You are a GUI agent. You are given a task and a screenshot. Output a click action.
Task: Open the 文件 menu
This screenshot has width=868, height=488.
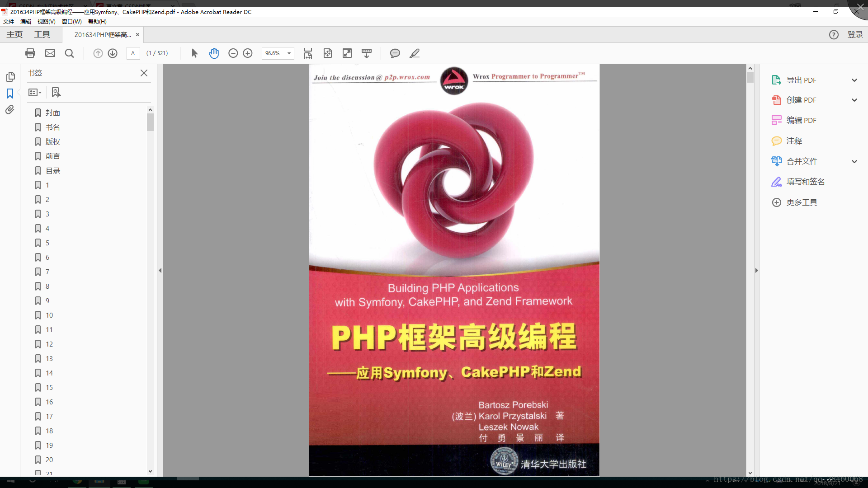(x=8, y=21)
